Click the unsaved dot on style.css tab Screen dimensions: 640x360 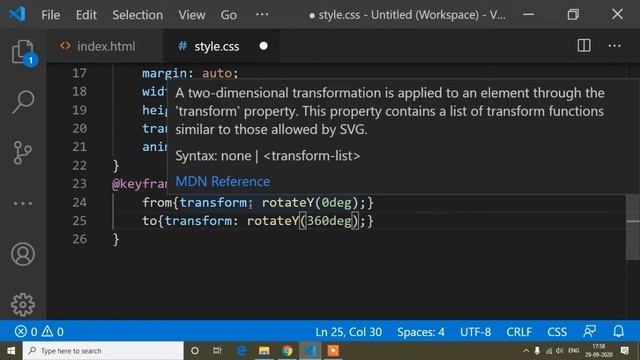coord(264,46)
